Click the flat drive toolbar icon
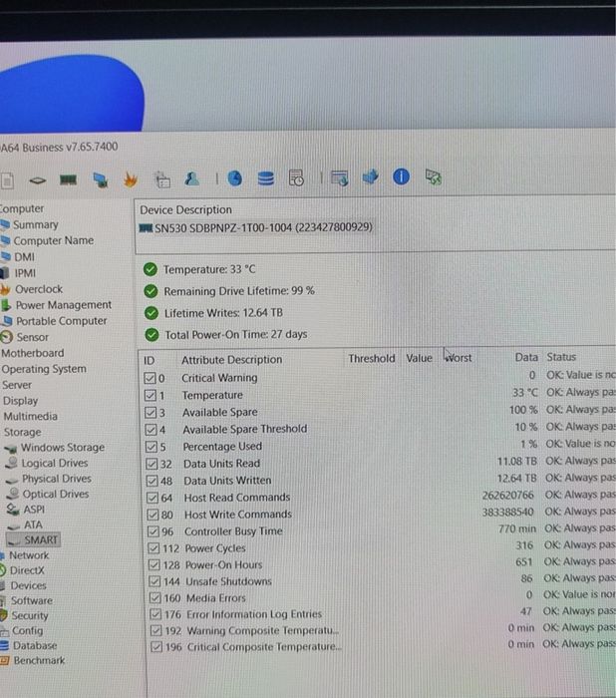The width and height of the screenshot is (616, 698). tap(38, 180)
